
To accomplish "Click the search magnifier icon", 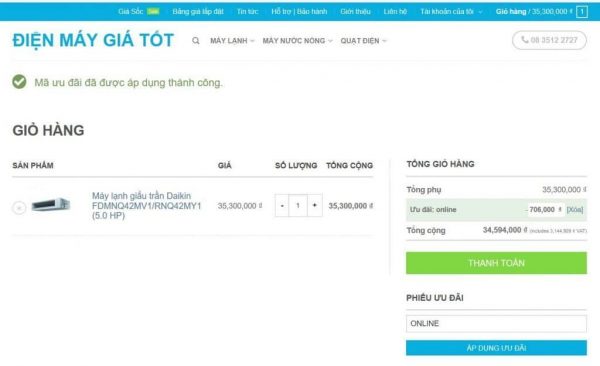I will point(196,41).
